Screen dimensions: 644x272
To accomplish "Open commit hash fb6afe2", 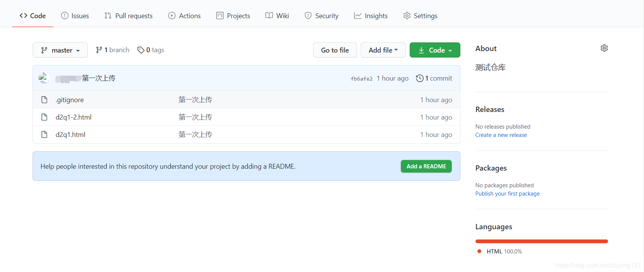I will pyautogui.click(x=362, y=79).
